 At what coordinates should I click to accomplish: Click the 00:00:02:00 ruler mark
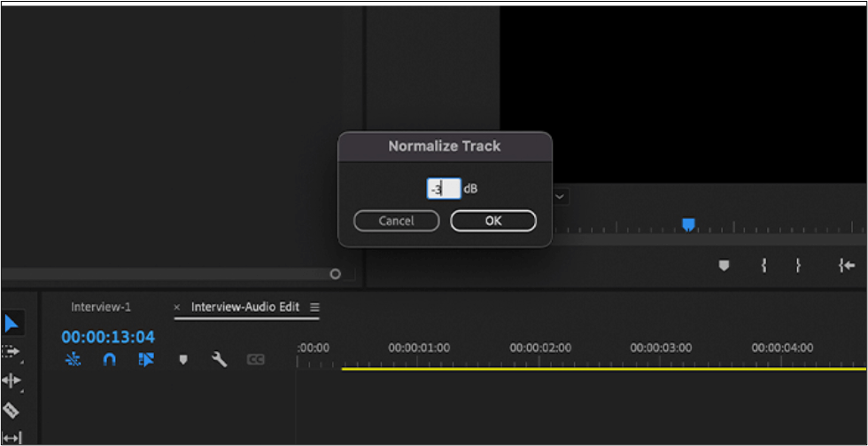click(540, 348)
